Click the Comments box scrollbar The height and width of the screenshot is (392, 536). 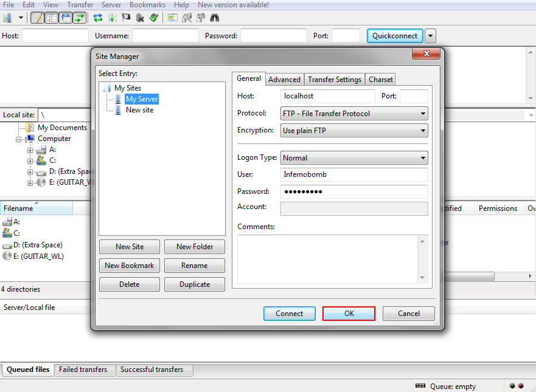coord(422,259)
